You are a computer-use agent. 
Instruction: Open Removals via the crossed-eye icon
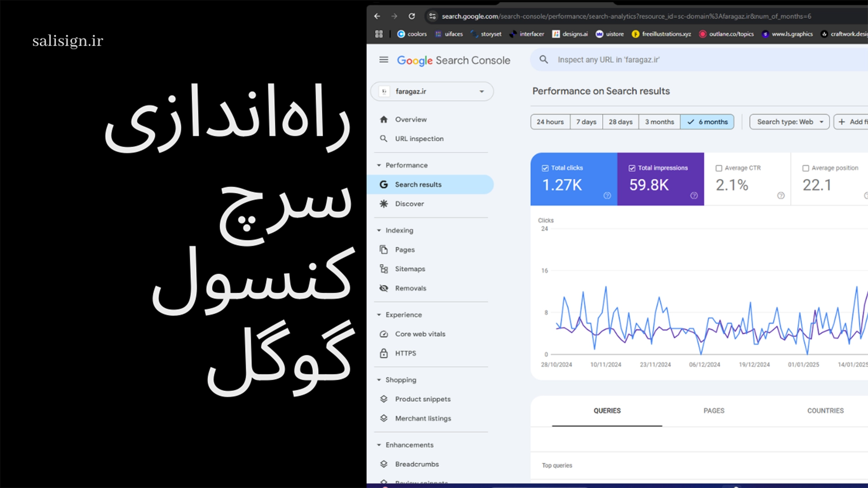click(384, 288)
